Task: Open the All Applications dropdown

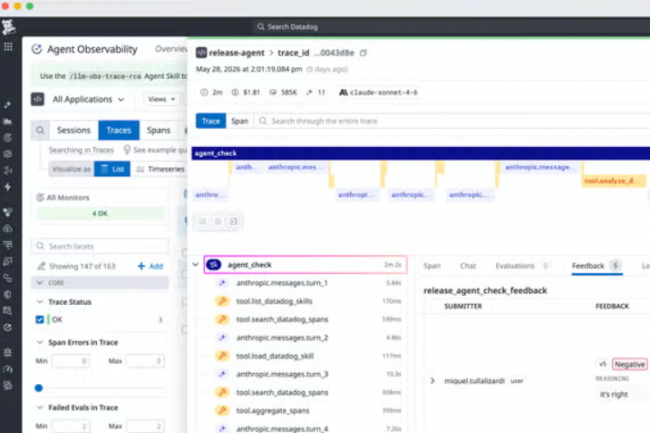Action: 88,99
